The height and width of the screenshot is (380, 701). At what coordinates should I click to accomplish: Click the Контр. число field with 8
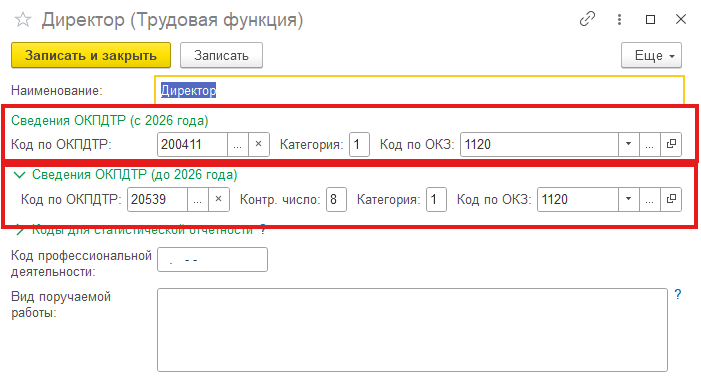click(336, 199)
